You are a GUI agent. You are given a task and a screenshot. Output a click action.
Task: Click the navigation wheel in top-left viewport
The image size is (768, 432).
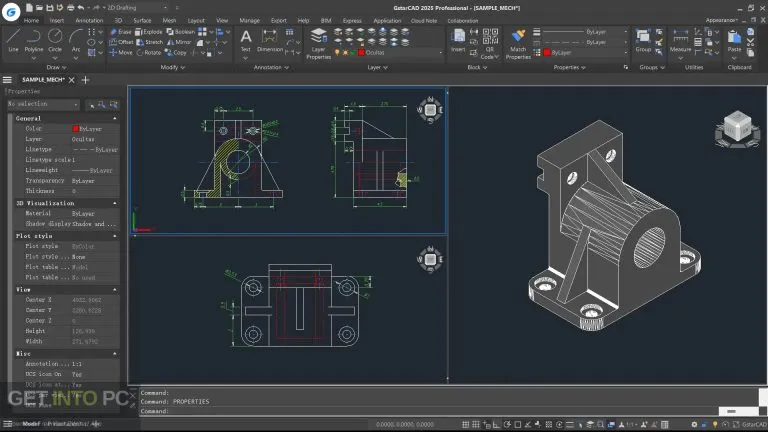pyautogui.click(x=430, y=110)
